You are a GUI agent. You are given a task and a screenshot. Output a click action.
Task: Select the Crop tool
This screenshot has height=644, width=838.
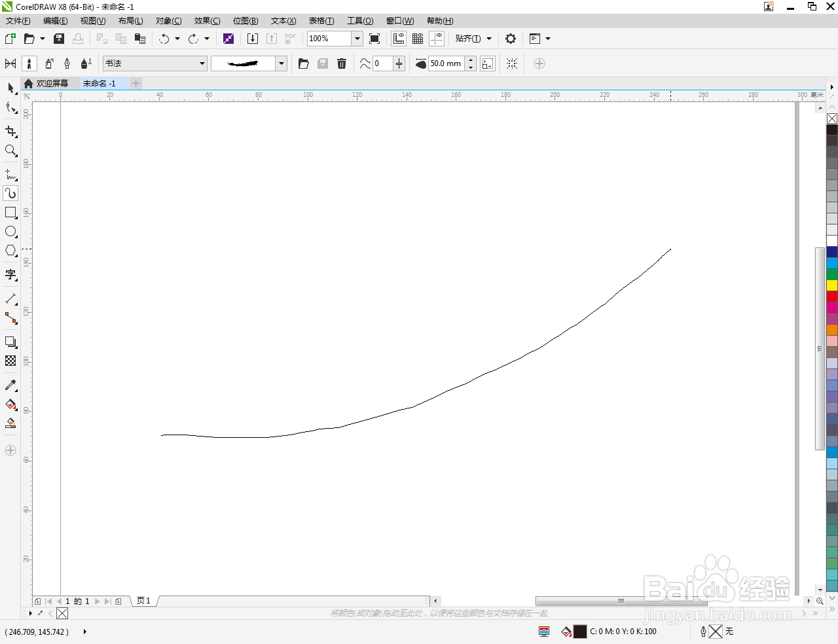tap(10, 132)
